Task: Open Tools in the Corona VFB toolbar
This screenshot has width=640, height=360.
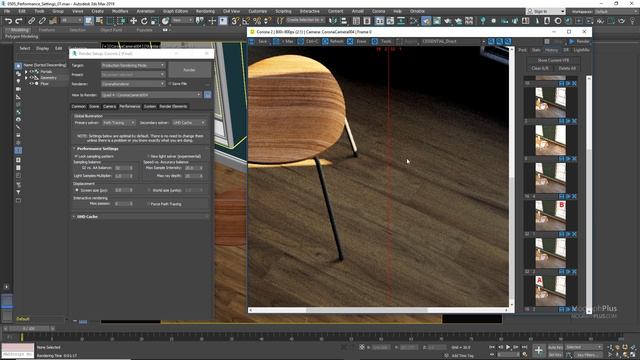Action: click(x=382, y=41)
